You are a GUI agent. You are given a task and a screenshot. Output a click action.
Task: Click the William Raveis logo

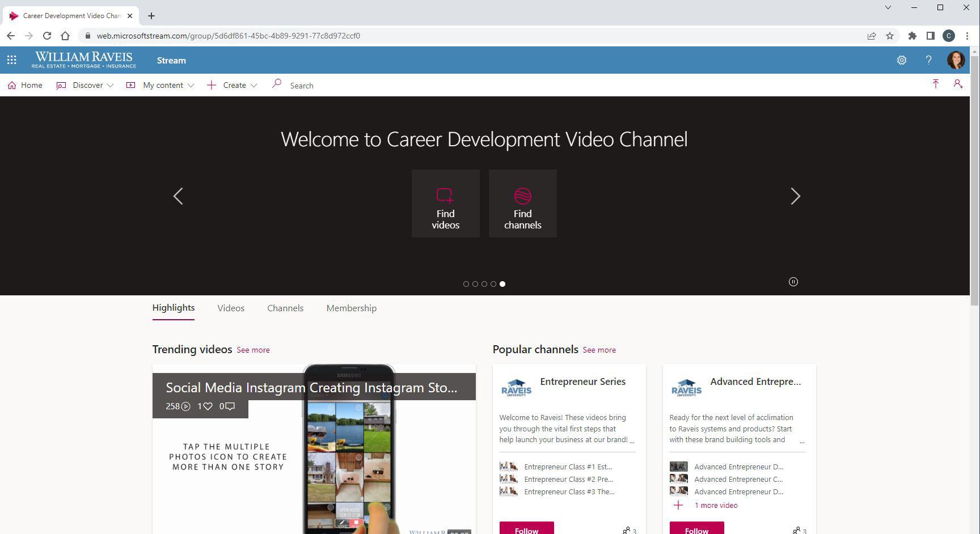83,60
